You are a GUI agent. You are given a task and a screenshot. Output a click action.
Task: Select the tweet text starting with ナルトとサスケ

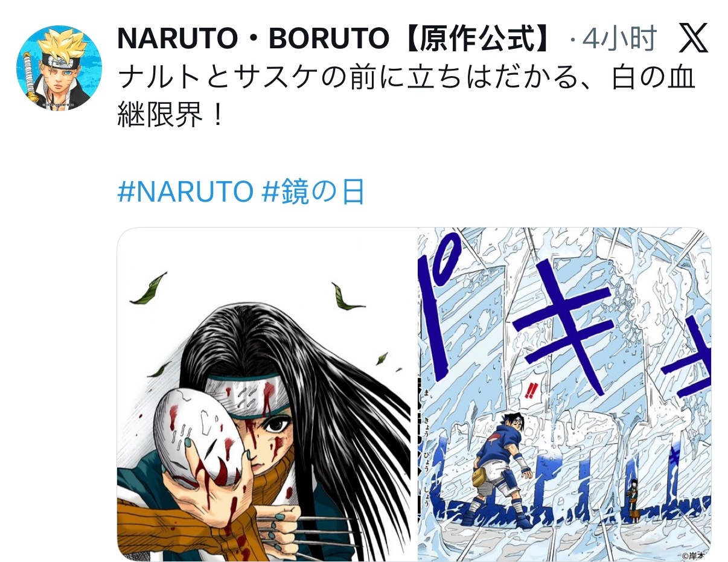coord(407,95)
